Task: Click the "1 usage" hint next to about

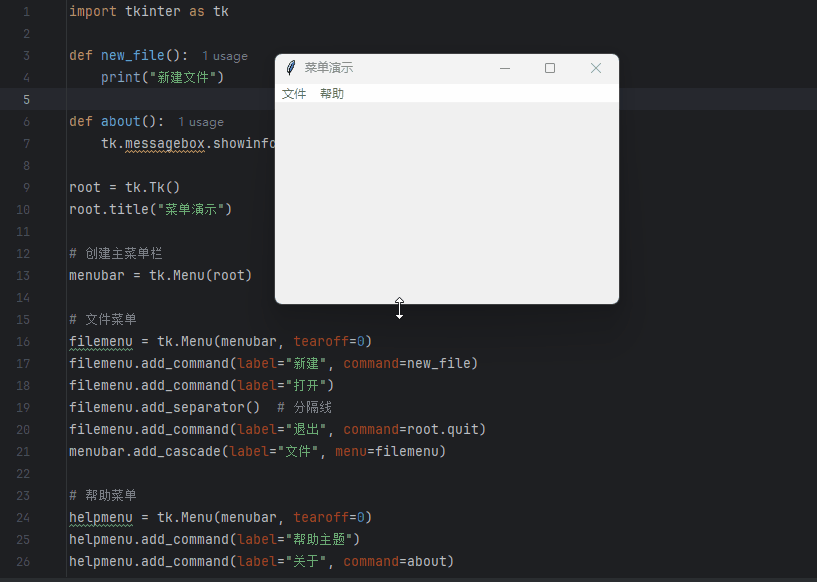Action: point(201,122)
